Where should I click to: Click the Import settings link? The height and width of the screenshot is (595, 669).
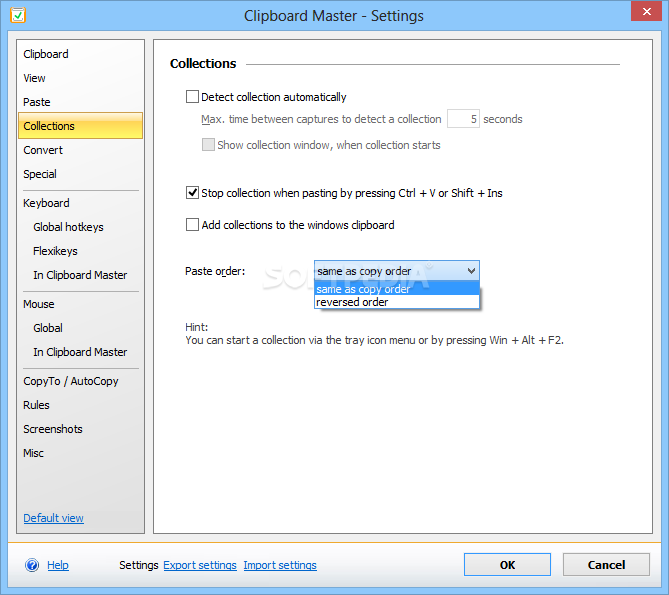click(280, 565)
